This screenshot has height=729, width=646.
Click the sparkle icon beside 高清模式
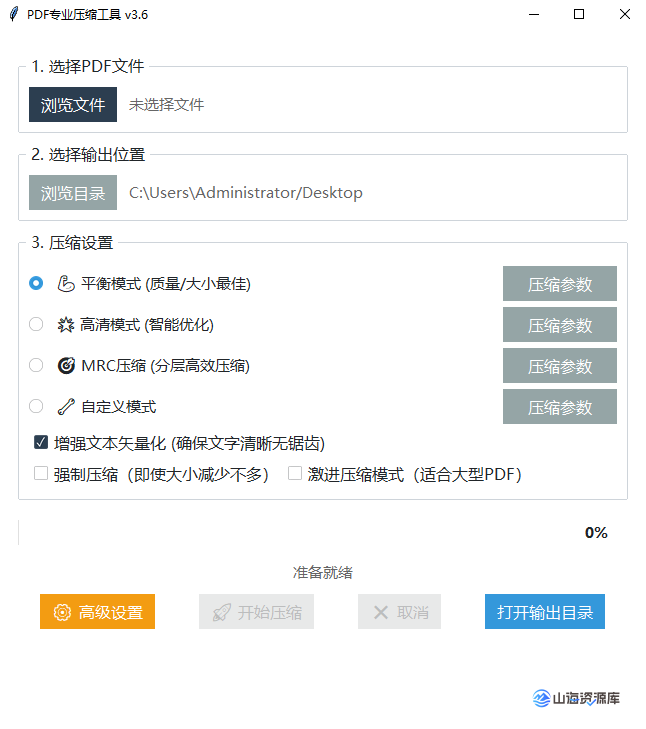coord(66,325)
